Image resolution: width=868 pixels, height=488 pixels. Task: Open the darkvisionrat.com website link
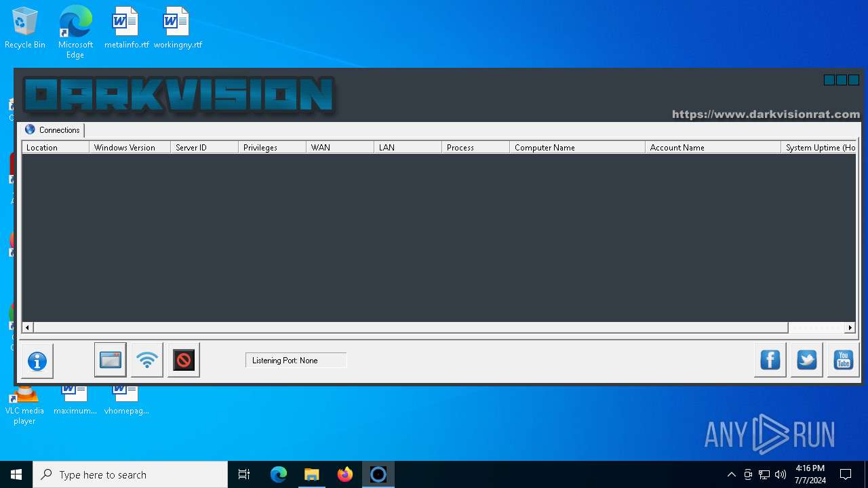[x=766, y=115]
